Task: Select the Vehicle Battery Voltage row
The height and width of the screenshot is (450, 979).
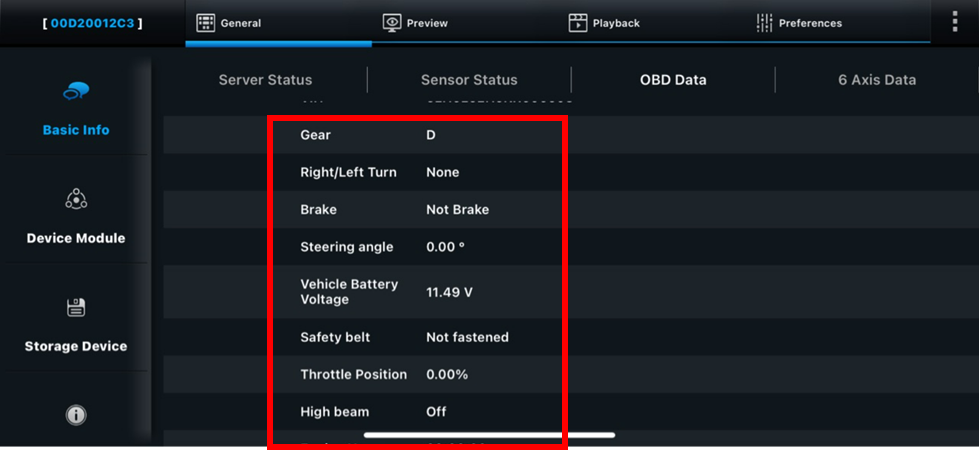Action: (571, 292)
